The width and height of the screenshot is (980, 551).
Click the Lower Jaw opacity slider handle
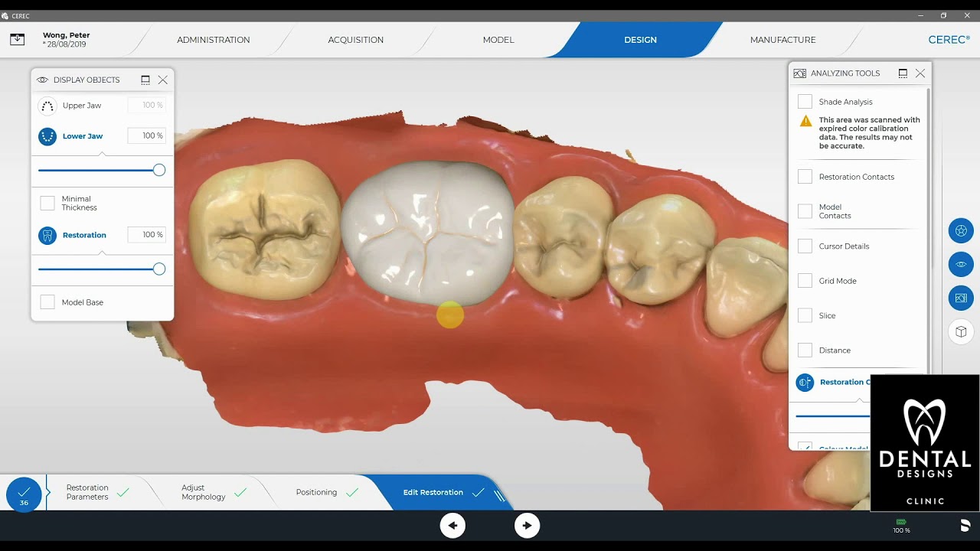tap(159, 170)
